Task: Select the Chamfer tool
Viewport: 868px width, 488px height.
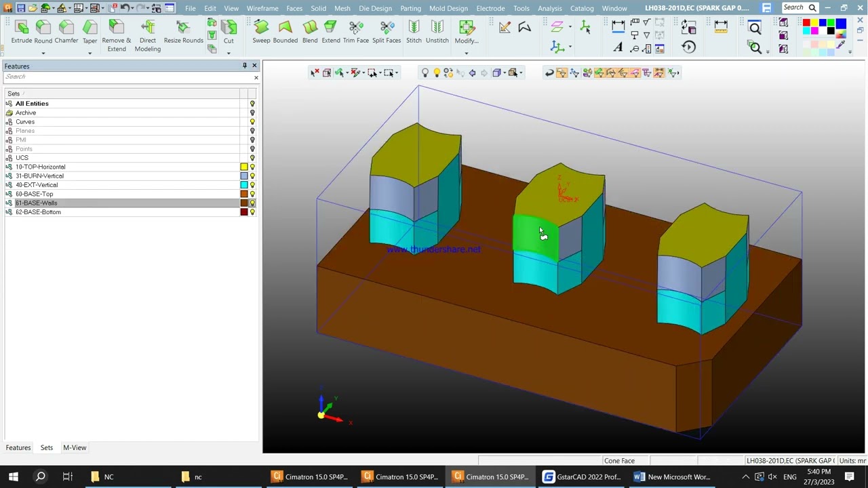Action: pyautogui.click(x=66, y=33)
